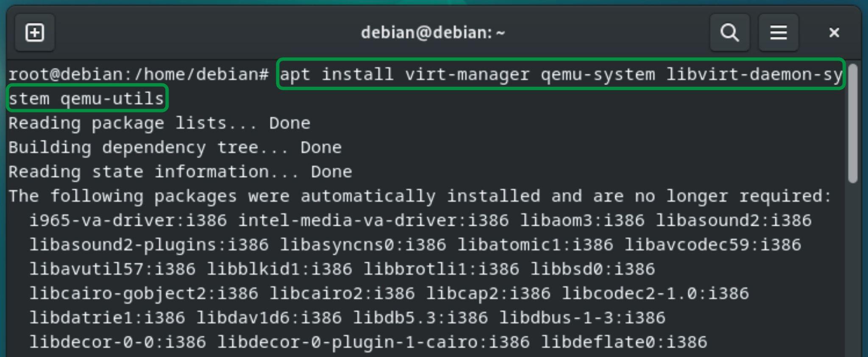This screenshot has width=868, height=357.
Task: Close the terminal window
Action: 834,33
